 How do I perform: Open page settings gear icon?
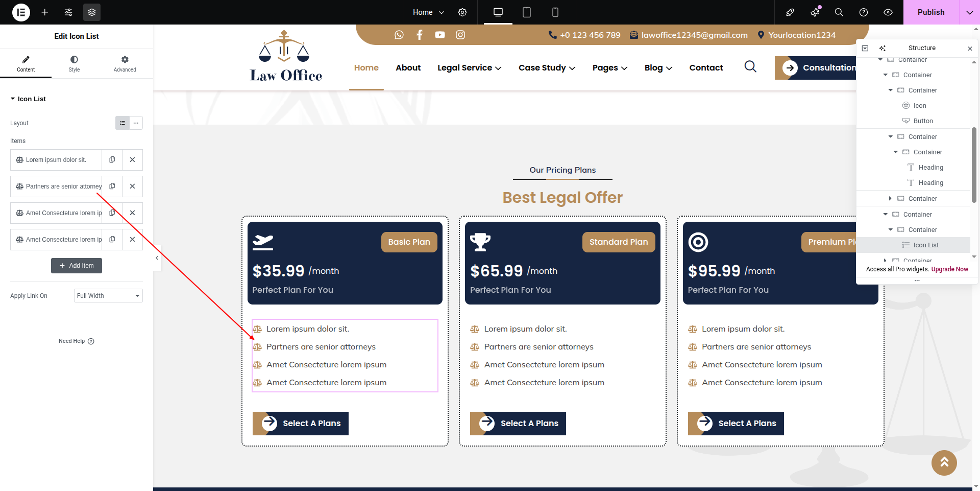point(462,12)
